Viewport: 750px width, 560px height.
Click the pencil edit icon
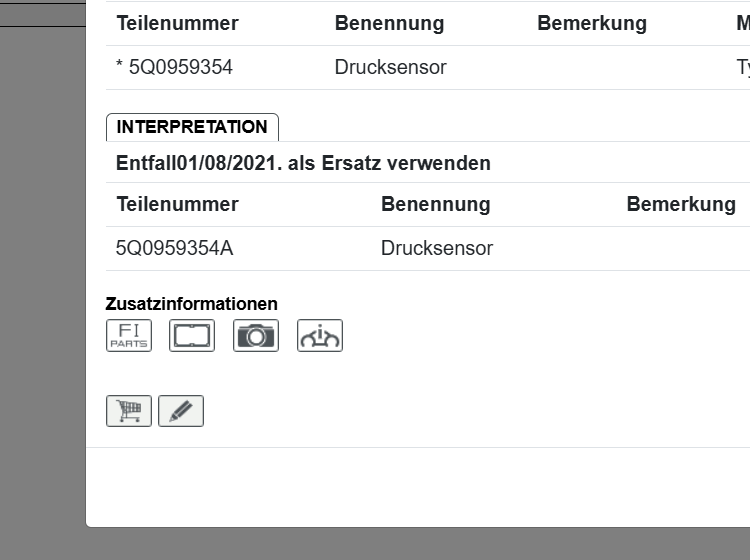coord(181,411)
